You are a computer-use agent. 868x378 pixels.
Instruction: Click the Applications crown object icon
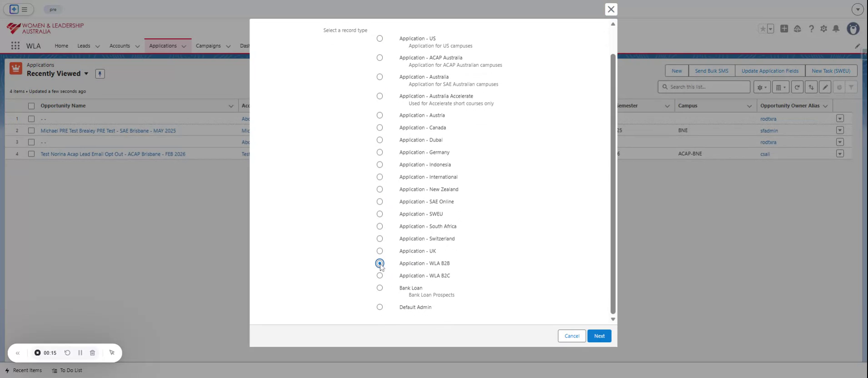[x=16, y=69]
